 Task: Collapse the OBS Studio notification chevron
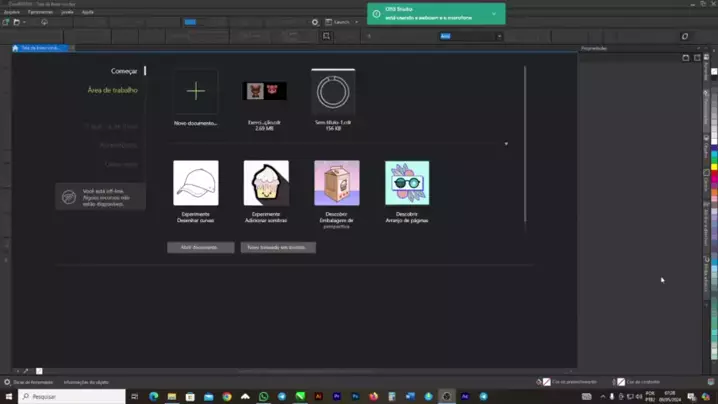pos(494,14)
